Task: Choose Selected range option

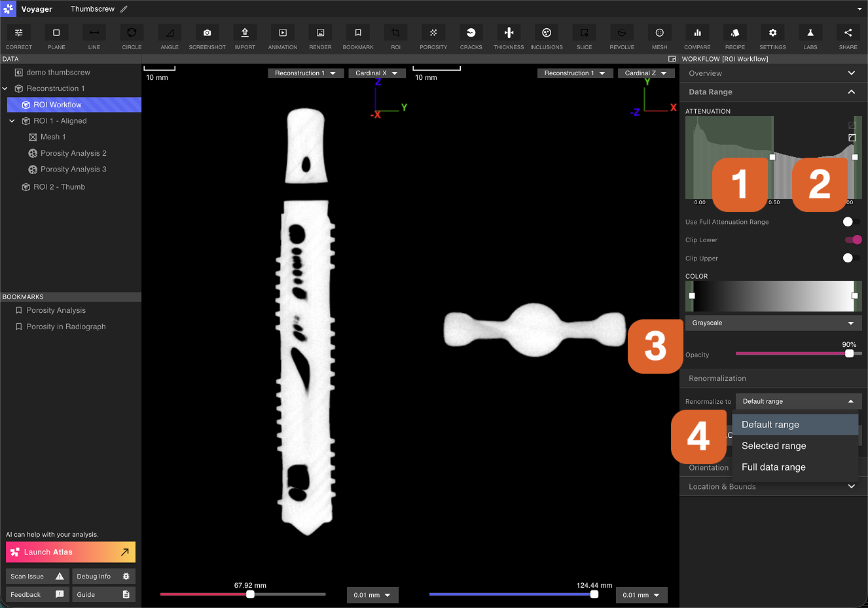Action: (795, 446)
